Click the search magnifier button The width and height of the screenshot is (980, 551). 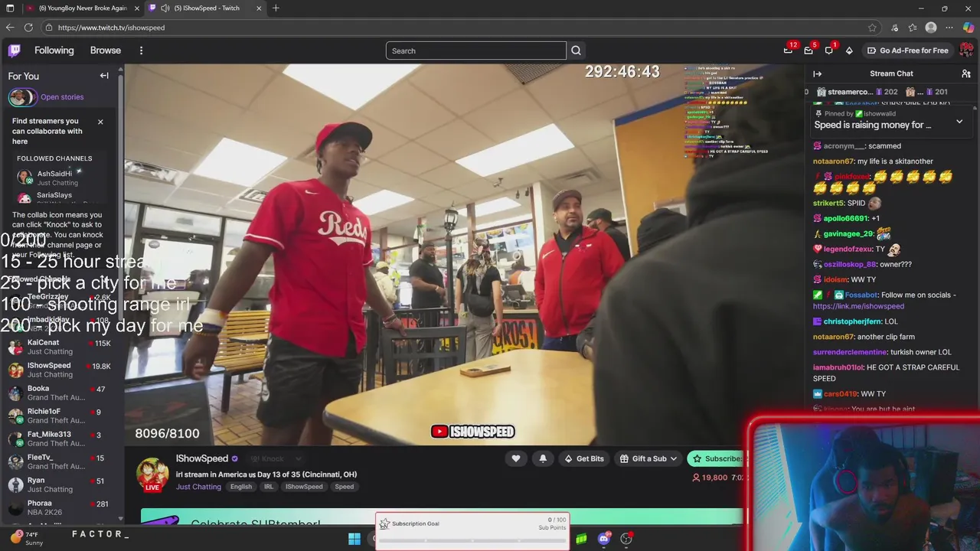point(576,51)
